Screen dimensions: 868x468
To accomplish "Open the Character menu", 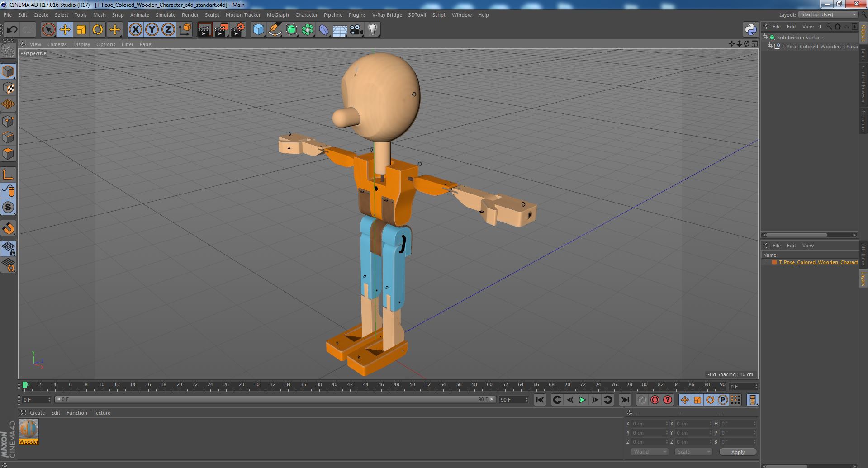I will [306, 15].
